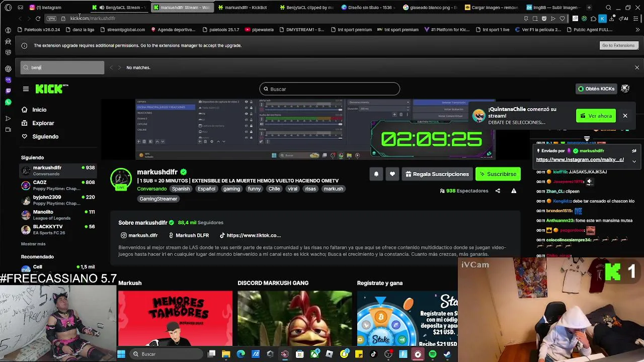Open a new browser tab
Screen dimensions: 644x362
[589, 8]
